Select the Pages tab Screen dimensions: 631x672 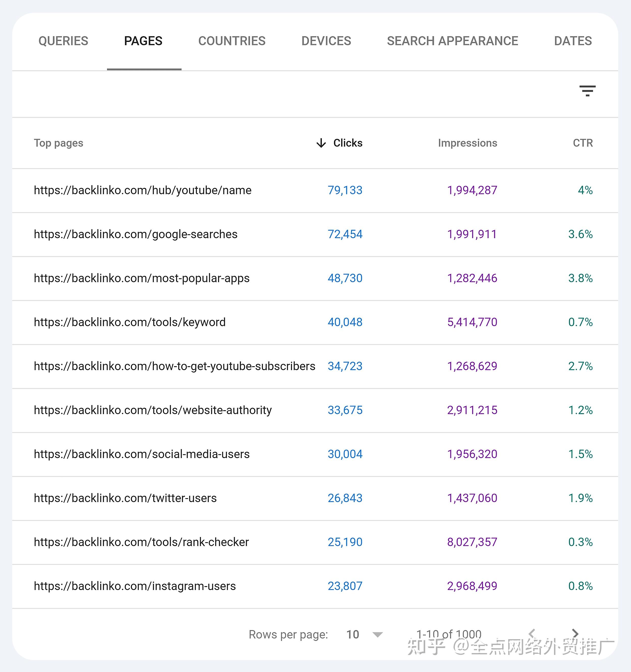(143, 41)
